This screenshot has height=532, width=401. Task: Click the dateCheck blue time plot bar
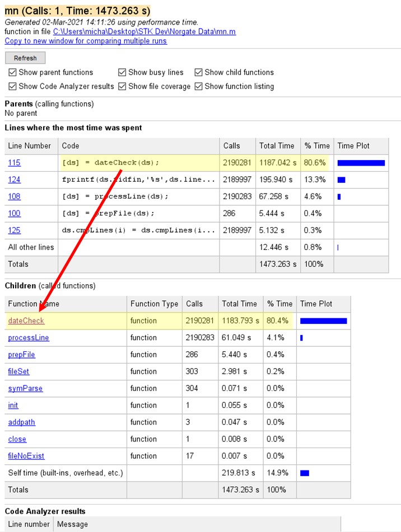point(323,321)
